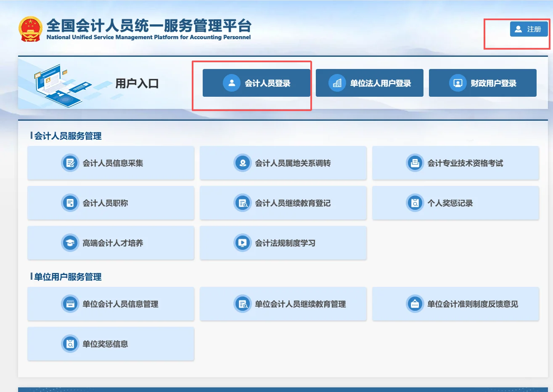Click the graduation cap icon for 高端会计人才培养
The width and height of the screenshot is (553, 392).
[x=70, y=243]
